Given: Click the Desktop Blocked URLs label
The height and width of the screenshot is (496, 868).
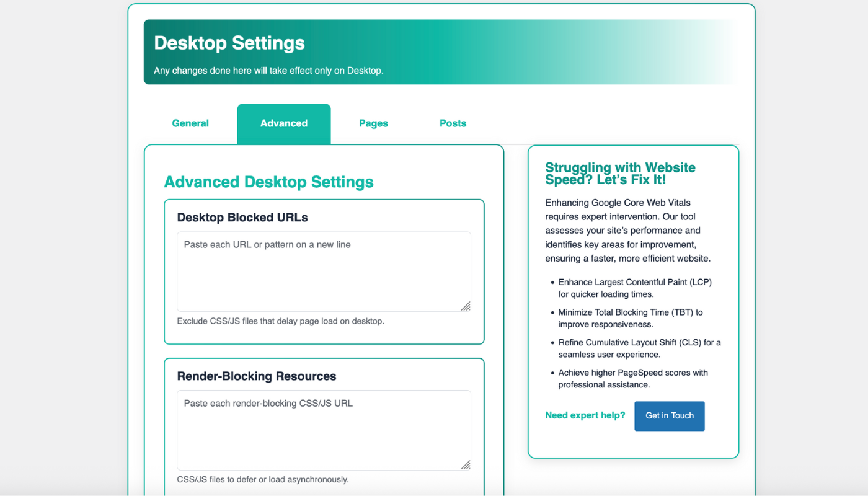Looking at the screenshot, I should pos(242,218).
